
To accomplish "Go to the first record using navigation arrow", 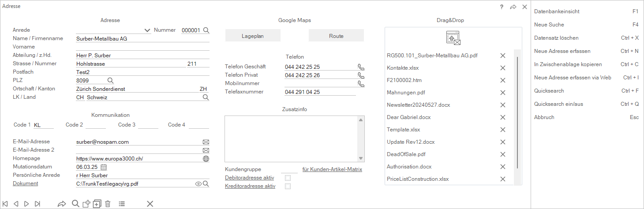I will click(x=5, y=204).
